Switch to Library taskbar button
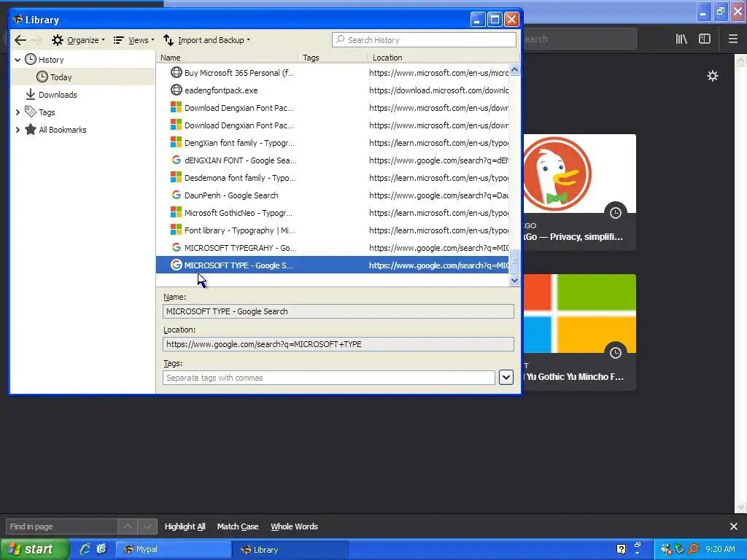 point(290,550)
